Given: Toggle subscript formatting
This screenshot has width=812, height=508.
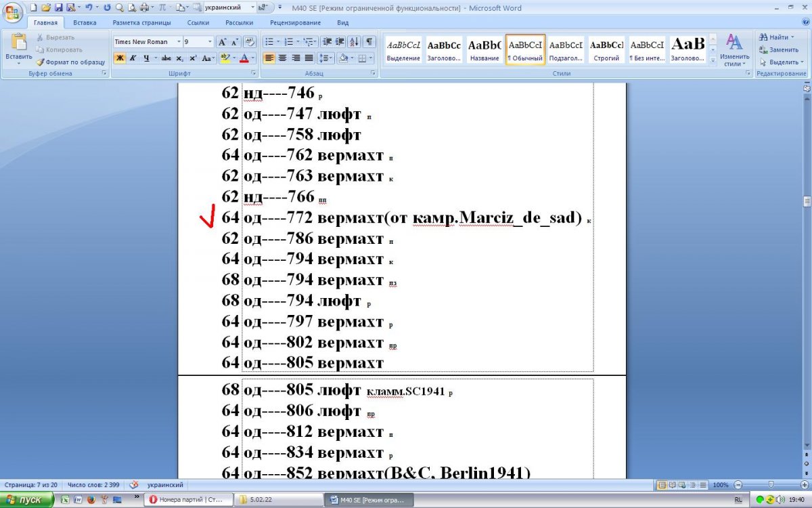Looking at the screenshot, I should tap(180, 58).
